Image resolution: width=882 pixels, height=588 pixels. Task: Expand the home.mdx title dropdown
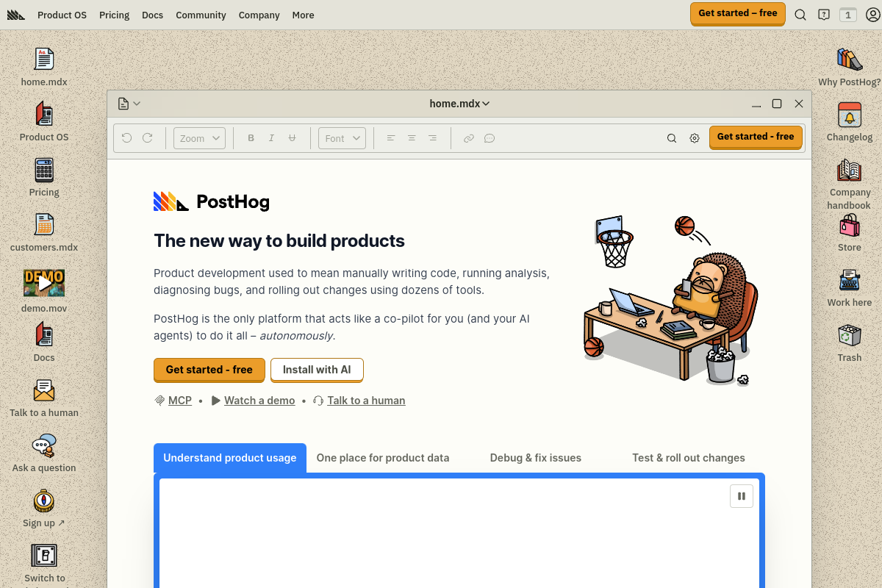(460, 104)
